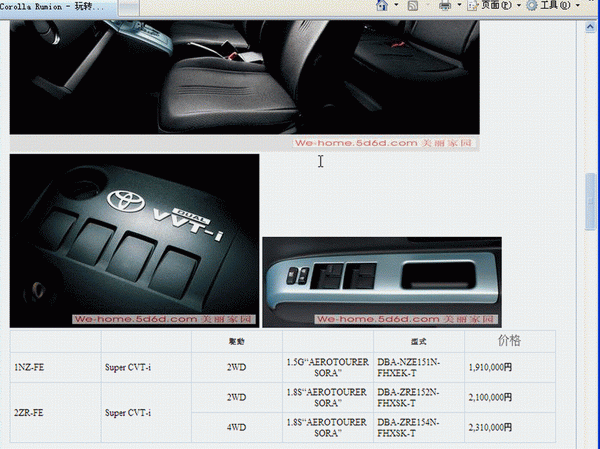This screenshot has width=600, height=449.
Task: Click the Toyota Dual VVT-i engine cover image
Action: [134, 241]
